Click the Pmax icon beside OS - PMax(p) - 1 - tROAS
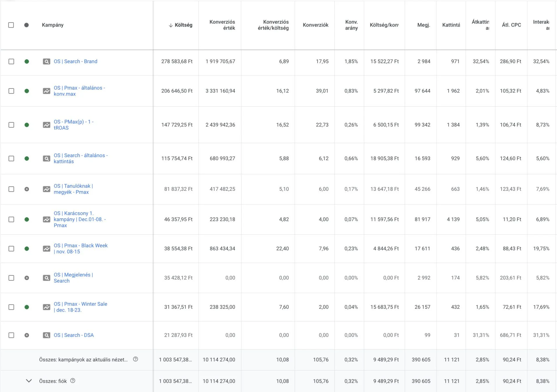This screenshot has height=392, width=557. [46, 125]
